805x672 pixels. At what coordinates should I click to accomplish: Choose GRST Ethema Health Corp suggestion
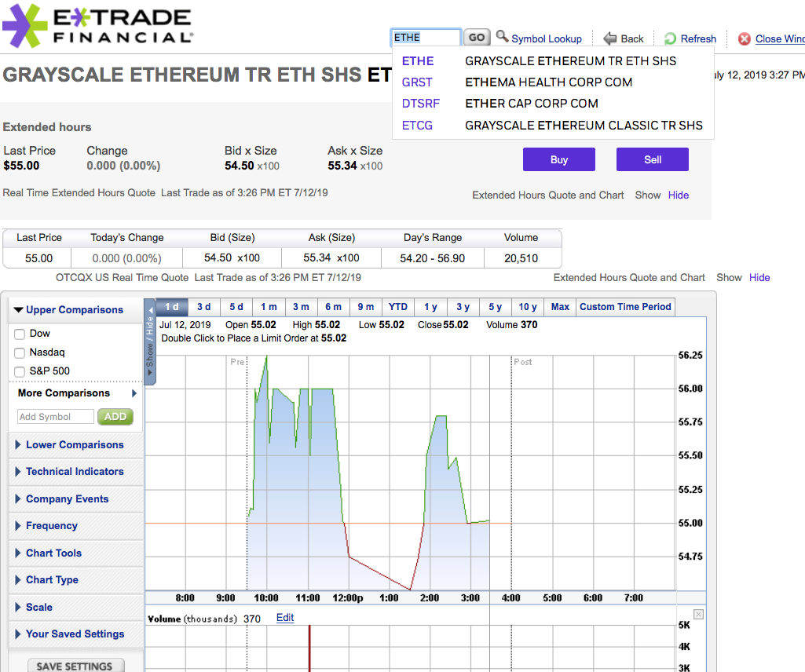click(553, 82)
